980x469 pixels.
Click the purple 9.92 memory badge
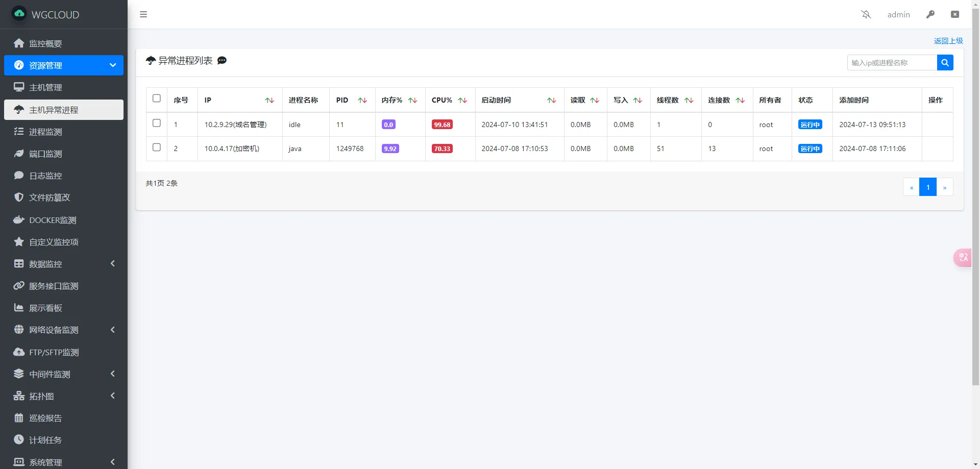[x=390, y=149]
